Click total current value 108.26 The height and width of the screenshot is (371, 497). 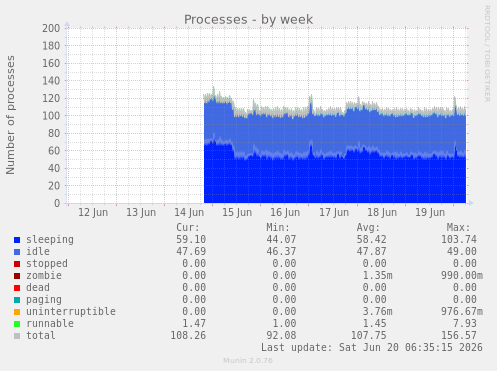click(188, 335)
